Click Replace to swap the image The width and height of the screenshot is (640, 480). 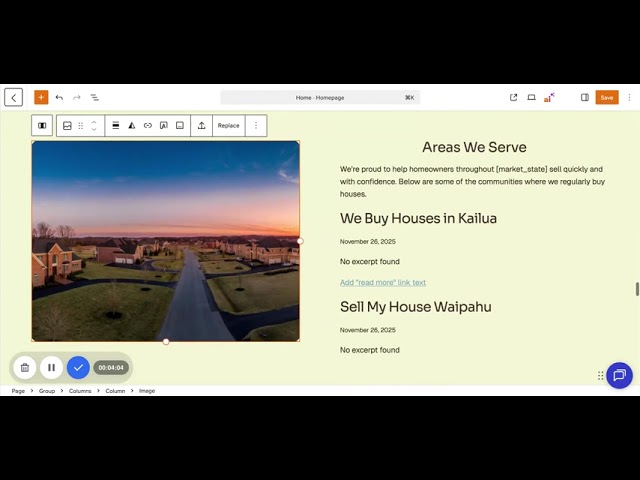point(229,126)
